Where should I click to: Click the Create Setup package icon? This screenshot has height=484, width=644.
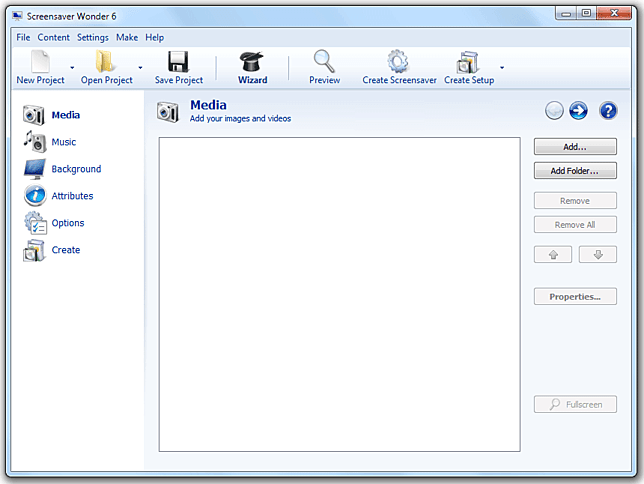(x=467, y=62)
